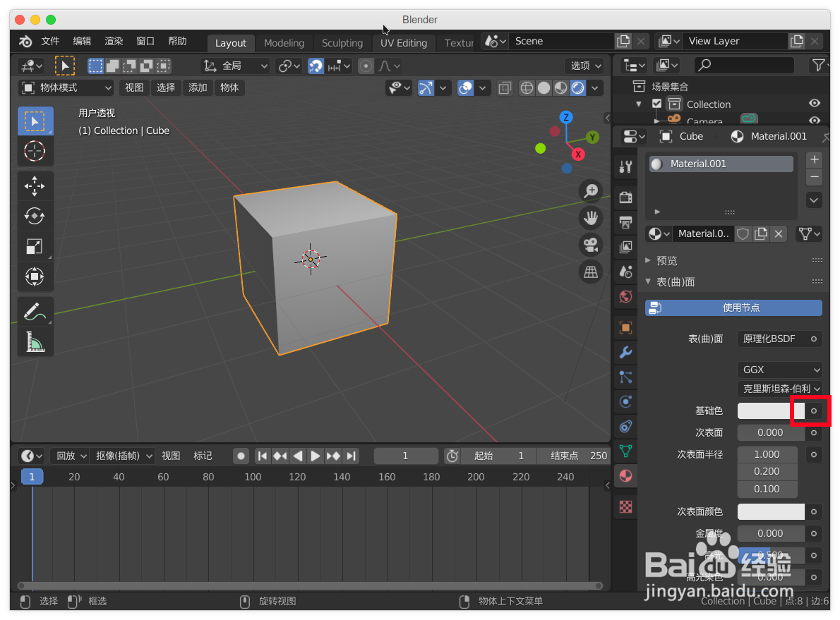The image size is (840, 620).
Task: Jump to the end frame
Action: click(351, 456)
